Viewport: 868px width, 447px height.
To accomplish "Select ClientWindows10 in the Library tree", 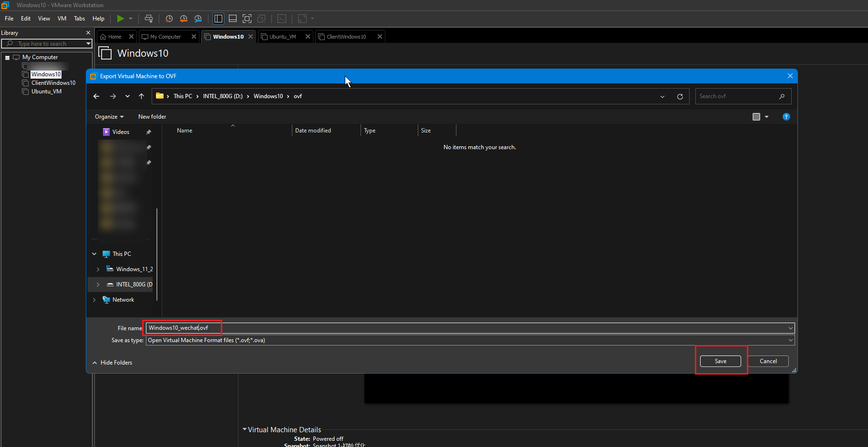I will (x=53, y=83).
